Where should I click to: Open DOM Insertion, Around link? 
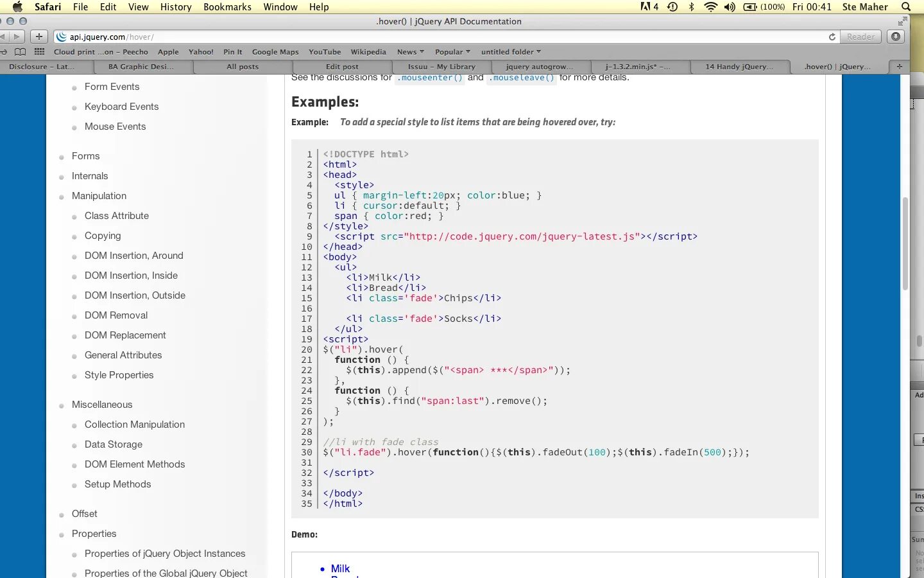pos(134,256)
